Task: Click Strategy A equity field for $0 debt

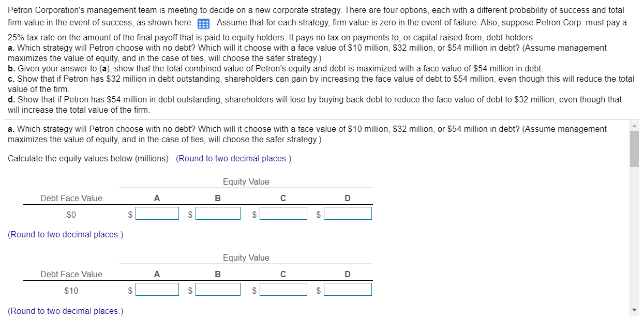Action: (x=157, y=213)
